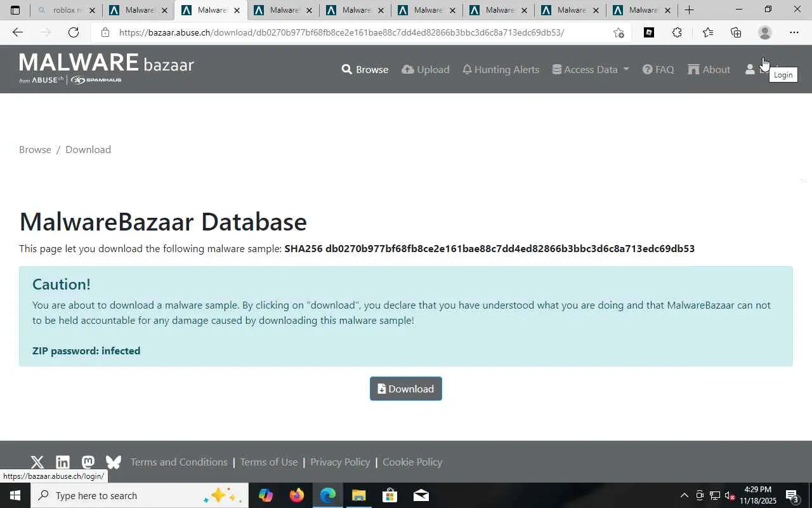Add this page to favorites star
Screen dimensions: 812x508
tap(619, 32)
